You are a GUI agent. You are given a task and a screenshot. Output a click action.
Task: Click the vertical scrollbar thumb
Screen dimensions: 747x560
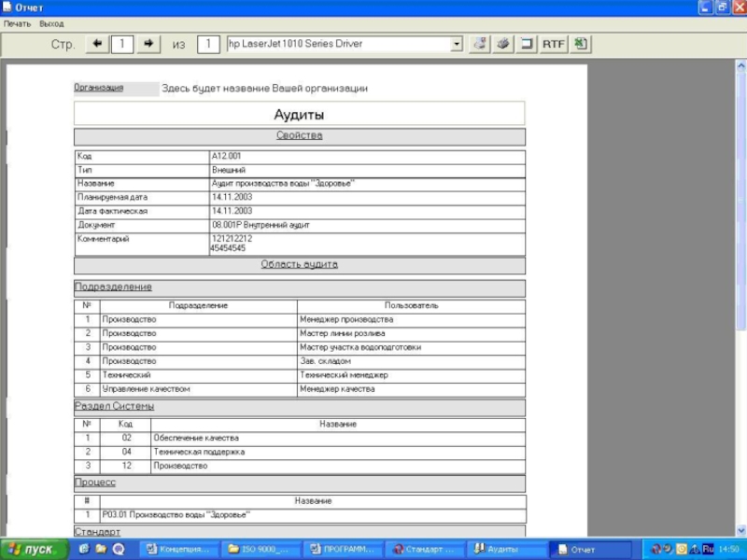(741, 200)
